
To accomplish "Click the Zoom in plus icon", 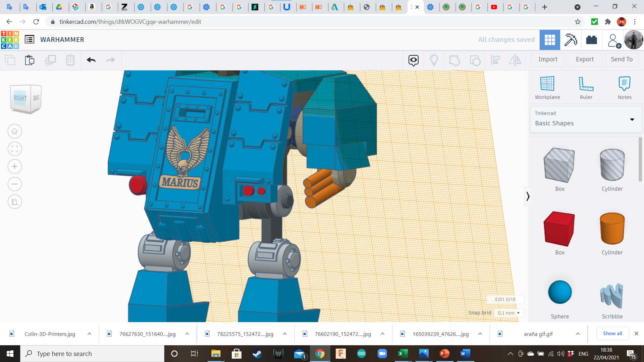I will tap(15, 167).
